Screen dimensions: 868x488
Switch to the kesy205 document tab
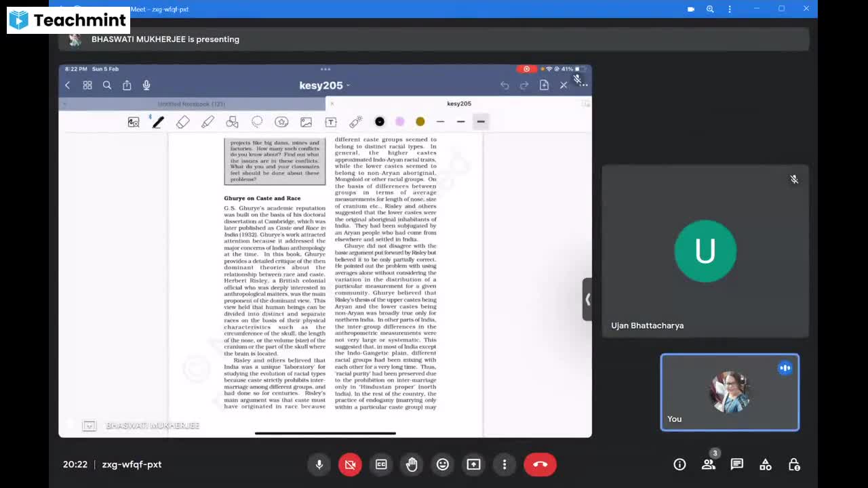[459, 104]
